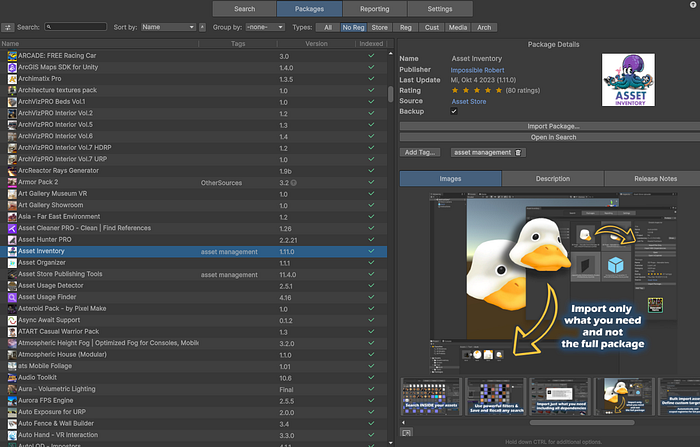Click the icon at bottom-left of image panel

coord(407,432)
